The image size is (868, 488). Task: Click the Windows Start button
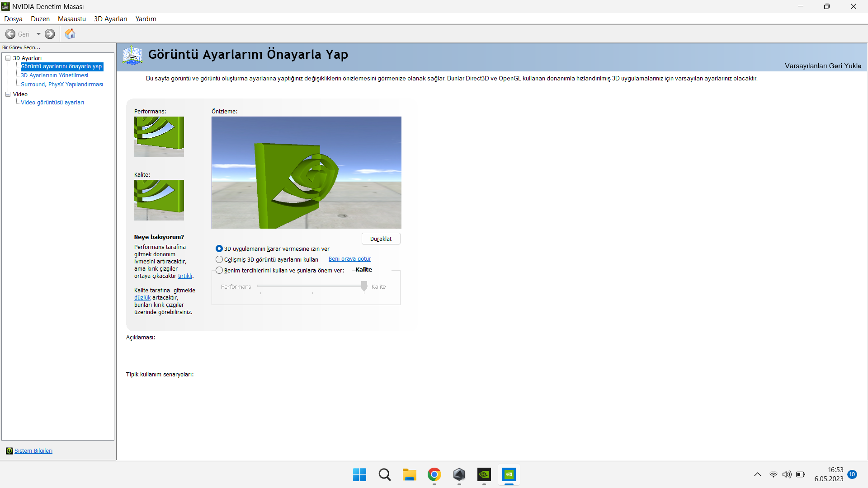coord(359,474)
